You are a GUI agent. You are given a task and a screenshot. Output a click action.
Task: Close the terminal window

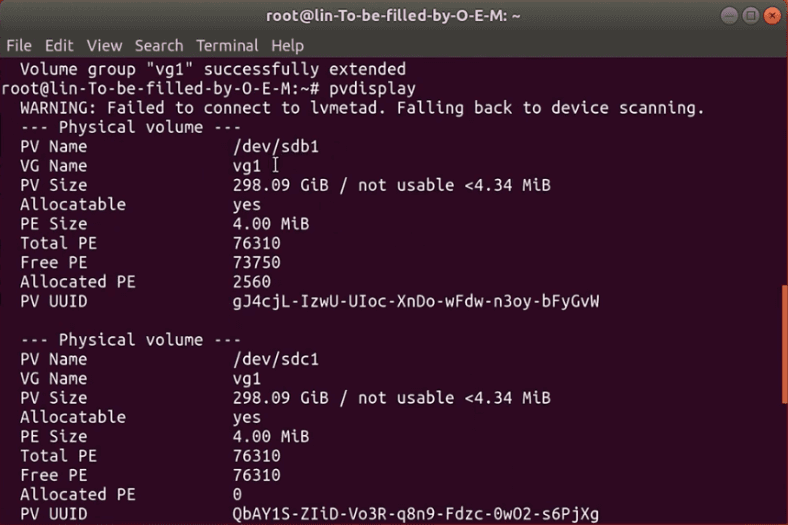click(x=773, y=15)
